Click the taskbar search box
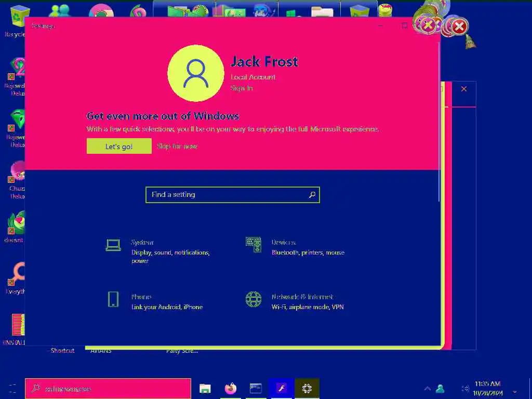The image size is (532, 399). 108,389
